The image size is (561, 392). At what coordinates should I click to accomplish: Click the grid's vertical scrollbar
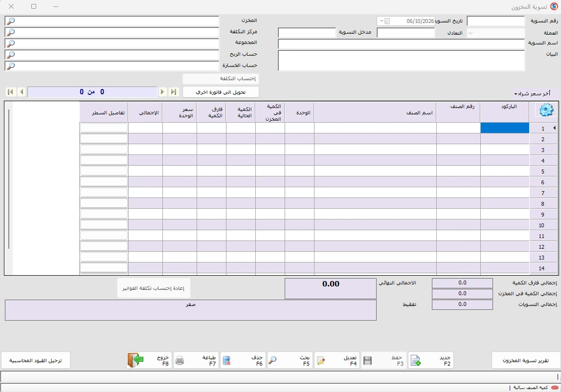[9, 179]
